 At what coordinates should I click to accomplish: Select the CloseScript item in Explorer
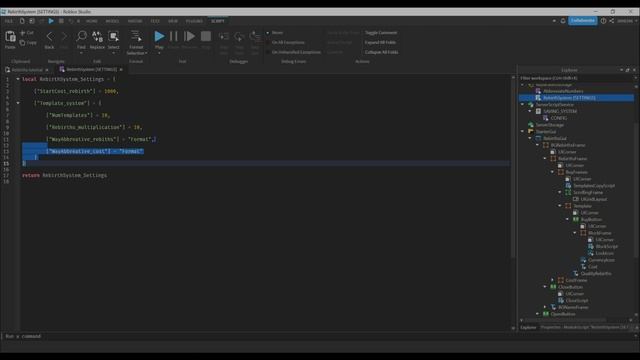point(577,300)
